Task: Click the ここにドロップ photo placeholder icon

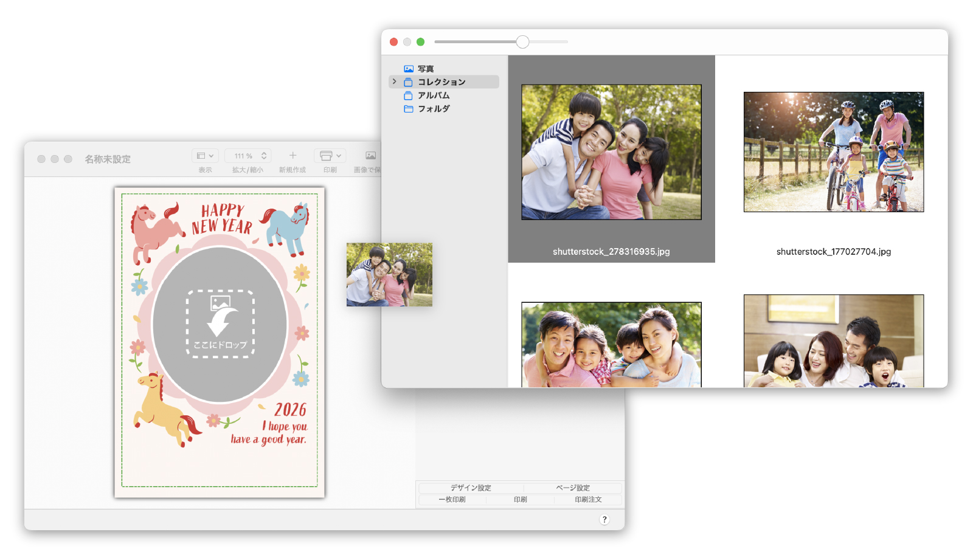Action: pos(220,324)
